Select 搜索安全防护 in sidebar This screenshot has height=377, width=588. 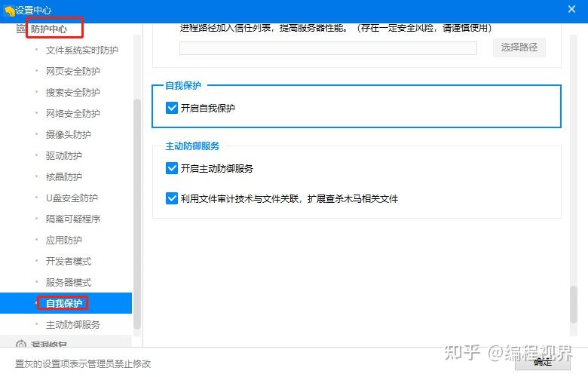tap(73, 92)
